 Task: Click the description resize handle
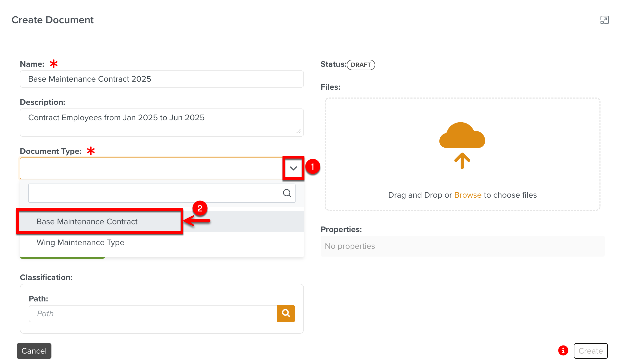pyautogui.click(x=298, y=131)
